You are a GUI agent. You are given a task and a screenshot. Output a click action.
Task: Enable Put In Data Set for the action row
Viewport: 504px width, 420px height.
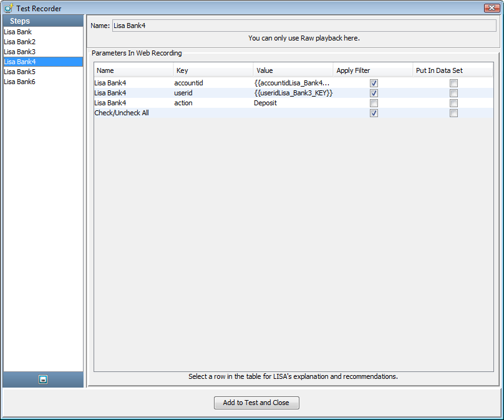point(453,103)
